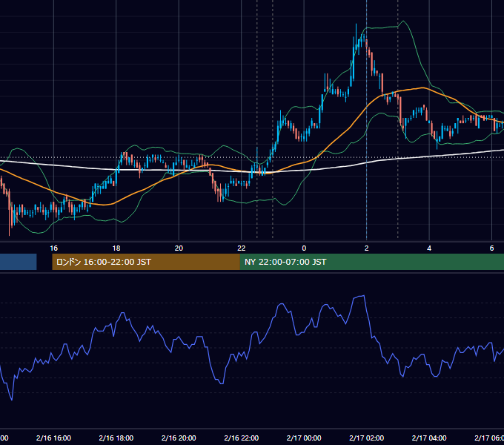Click the 20 hour label on the price chart axis
This screenshot has width=504, height=445.
179,248
